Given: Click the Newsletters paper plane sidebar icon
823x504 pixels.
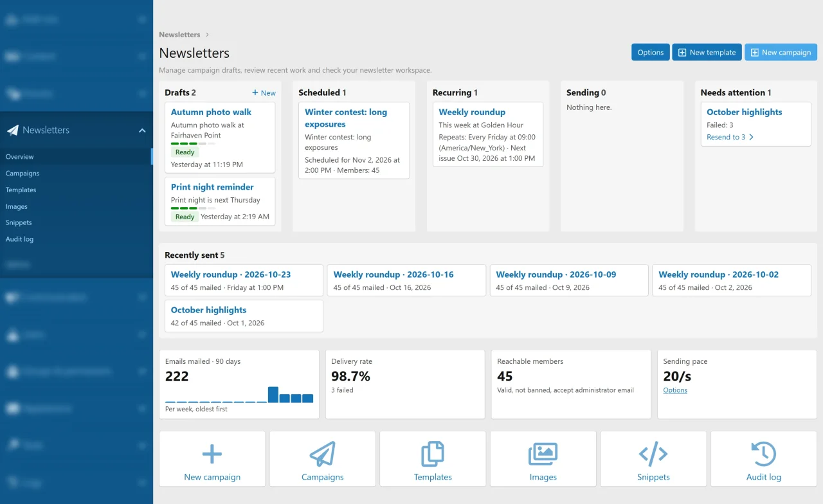Looking at the screenshot, I should 12,130.
